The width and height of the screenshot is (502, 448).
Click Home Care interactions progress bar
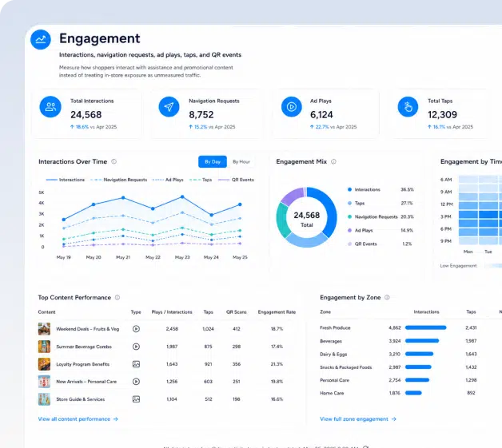(x=413, y=393)
